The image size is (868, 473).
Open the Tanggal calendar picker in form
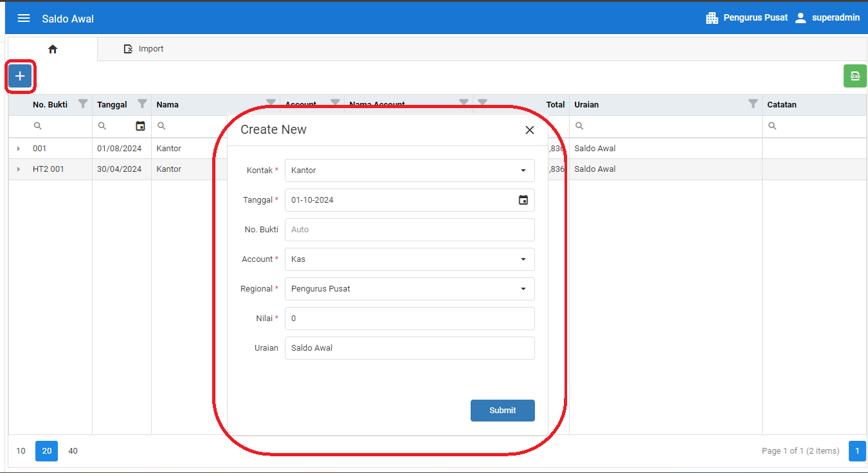coord(523,200)
